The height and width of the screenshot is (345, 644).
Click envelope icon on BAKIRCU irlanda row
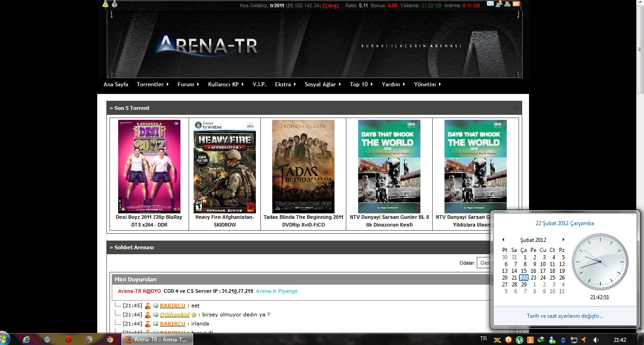click(x=155, y=324)
